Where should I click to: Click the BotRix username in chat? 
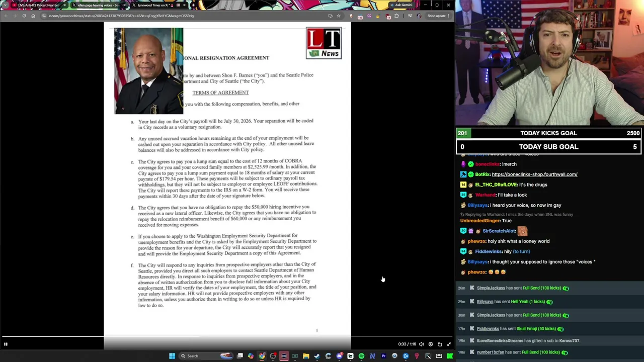[x=482, y=174]
